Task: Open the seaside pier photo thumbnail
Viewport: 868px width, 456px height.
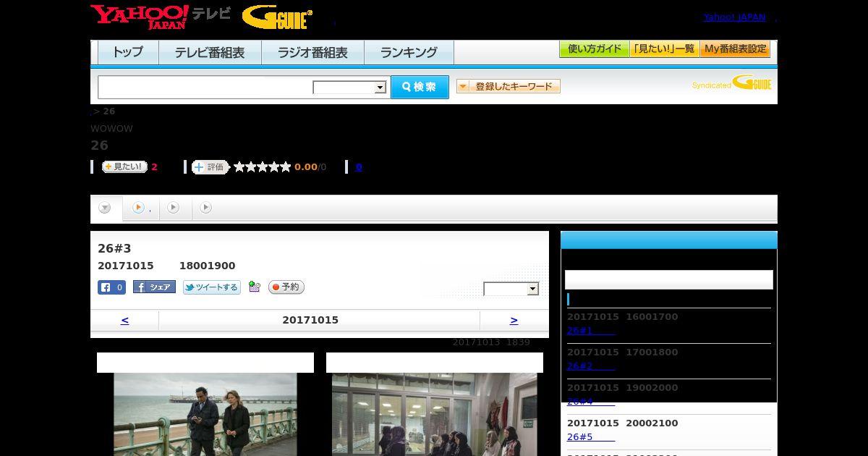Action: 205,414
